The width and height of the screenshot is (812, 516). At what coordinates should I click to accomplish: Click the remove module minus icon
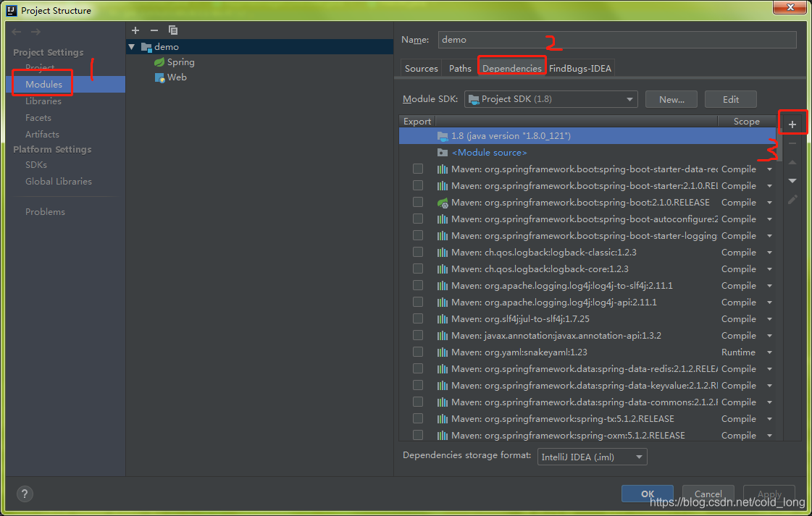click(154, 30)
